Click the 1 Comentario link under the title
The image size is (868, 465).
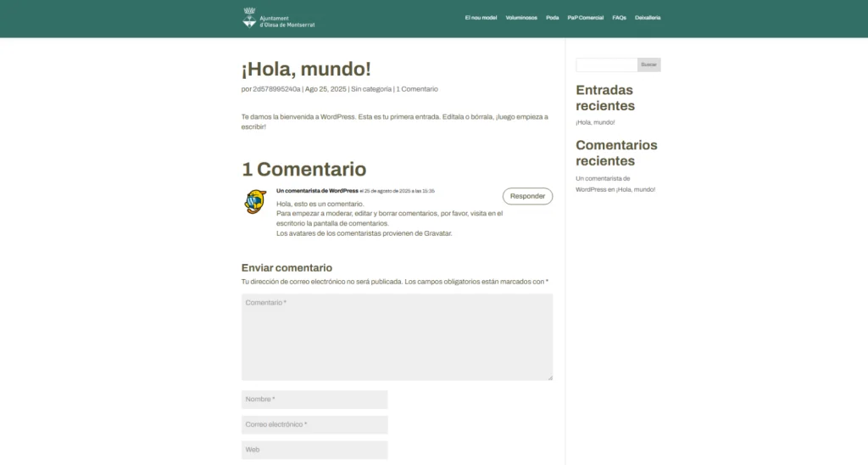(417, 89)
